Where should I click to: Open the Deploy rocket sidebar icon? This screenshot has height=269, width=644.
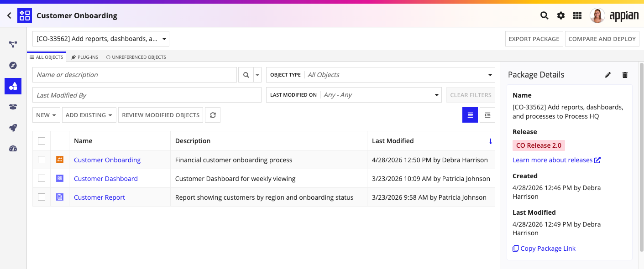[x=13, y=128]
